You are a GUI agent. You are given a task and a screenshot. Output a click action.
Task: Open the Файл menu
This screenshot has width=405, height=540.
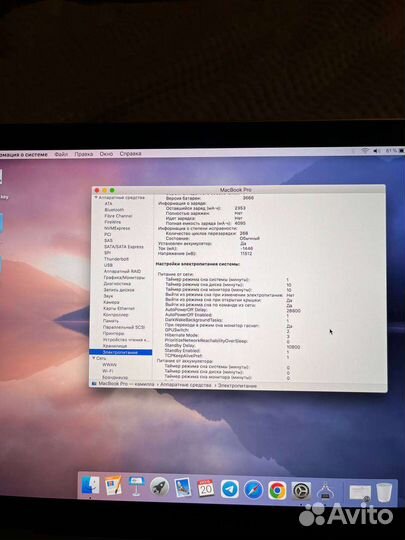pyautogui.click(x=61, y=154)
